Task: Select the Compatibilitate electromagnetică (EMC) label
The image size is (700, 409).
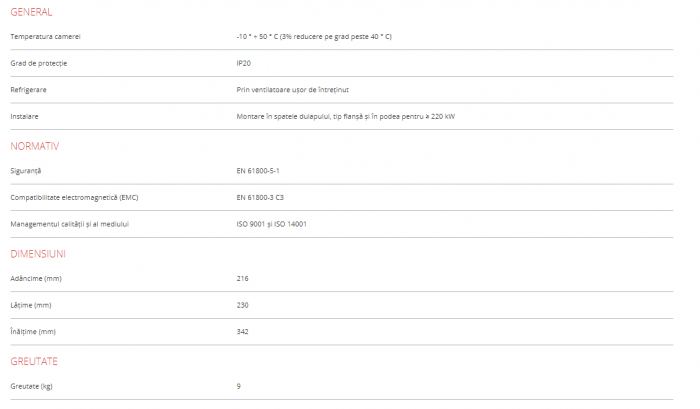Action: point(74,197)
